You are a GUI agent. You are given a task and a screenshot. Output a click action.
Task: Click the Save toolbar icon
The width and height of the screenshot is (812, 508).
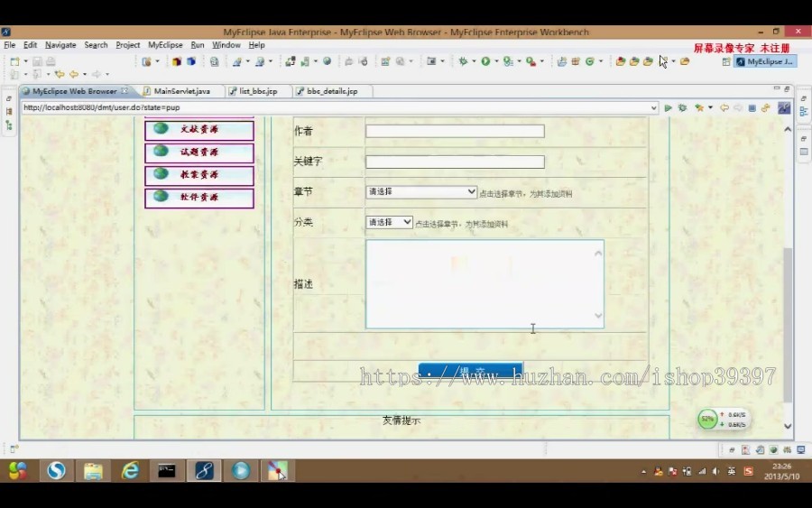click(x=37, y=61)
